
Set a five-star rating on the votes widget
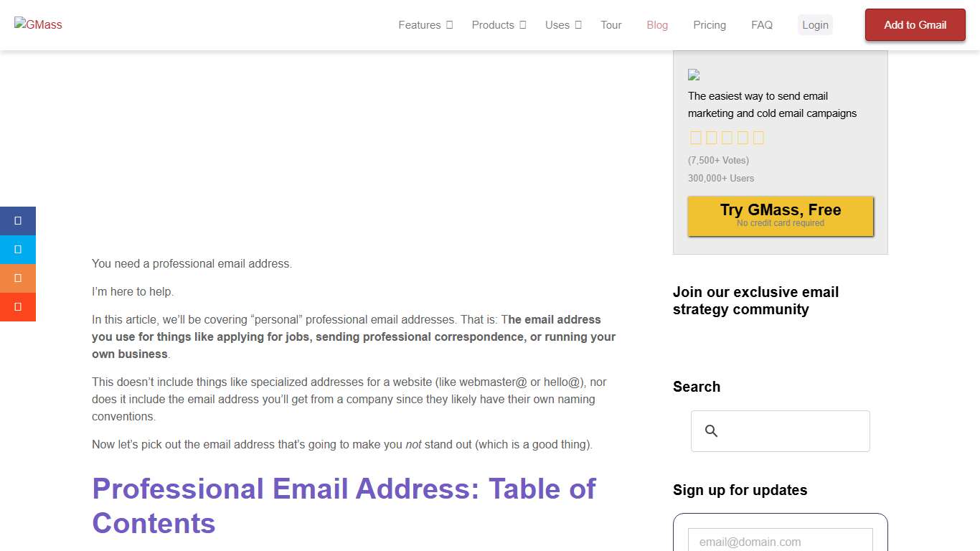757,137
